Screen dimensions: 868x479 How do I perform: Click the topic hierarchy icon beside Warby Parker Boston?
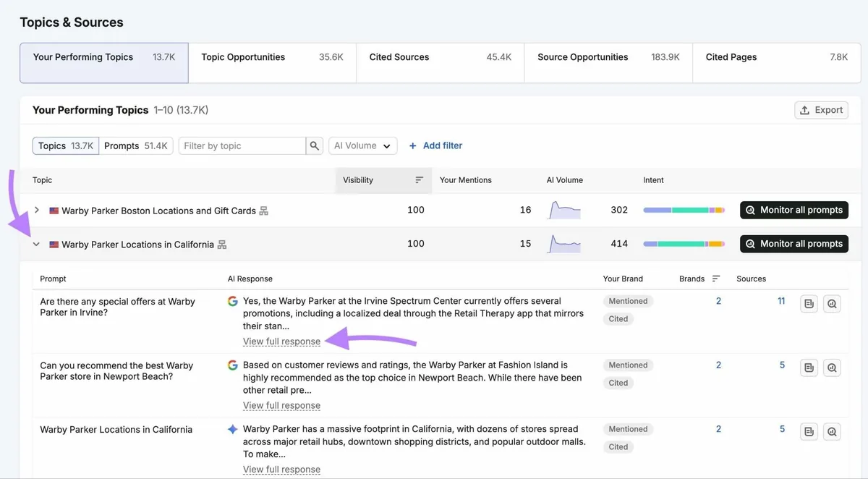[x=264, y=211]
